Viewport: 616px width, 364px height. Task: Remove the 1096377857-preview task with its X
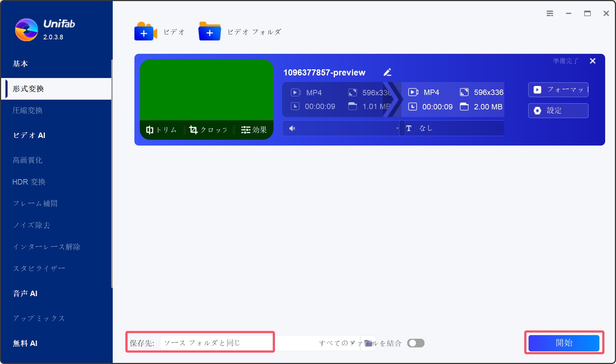pos(593,61)
